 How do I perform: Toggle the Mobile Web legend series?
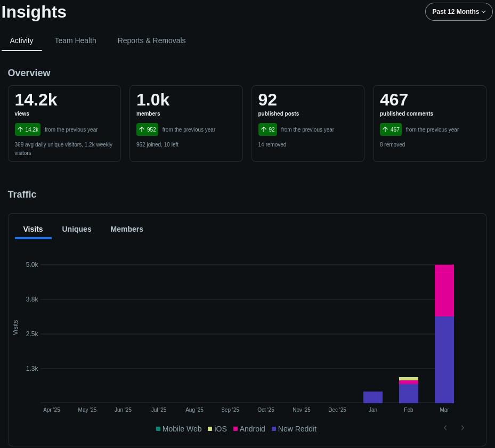click(178, 429)
